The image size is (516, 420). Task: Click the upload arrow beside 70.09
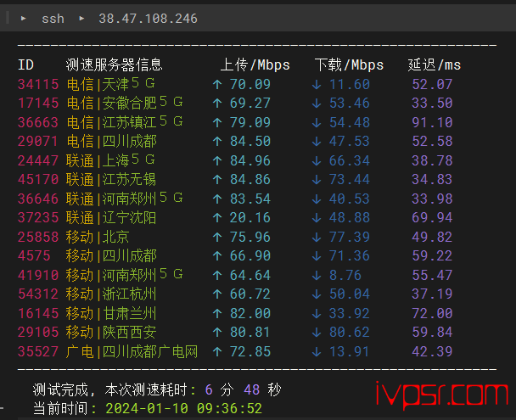tap(217, 84)
